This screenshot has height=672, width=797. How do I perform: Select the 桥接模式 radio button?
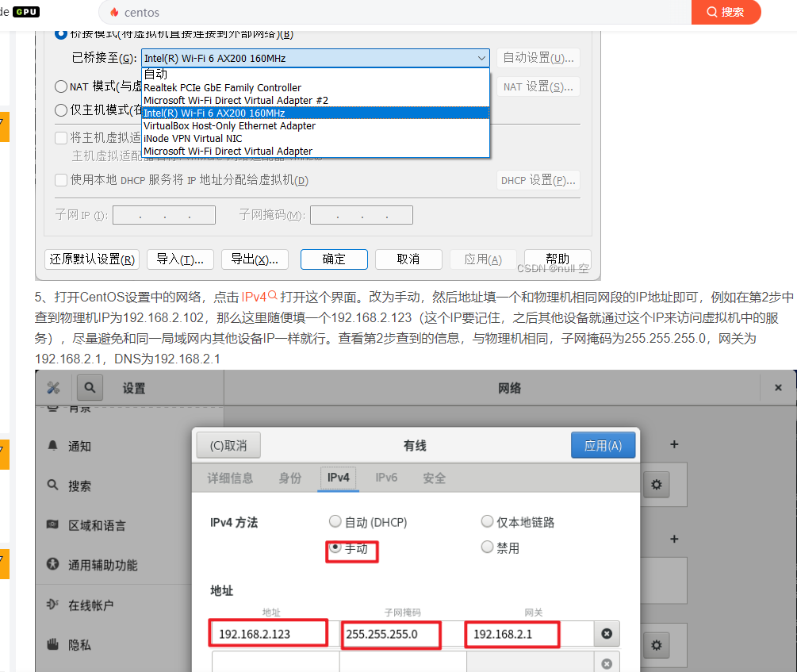tap(60, 34)
